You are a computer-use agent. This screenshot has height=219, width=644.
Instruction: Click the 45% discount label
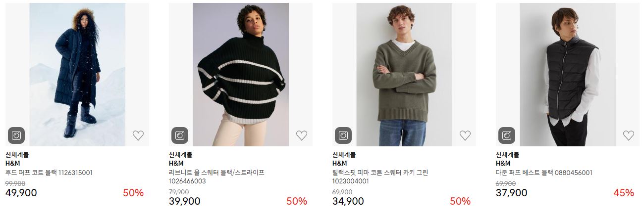point(624,193)
